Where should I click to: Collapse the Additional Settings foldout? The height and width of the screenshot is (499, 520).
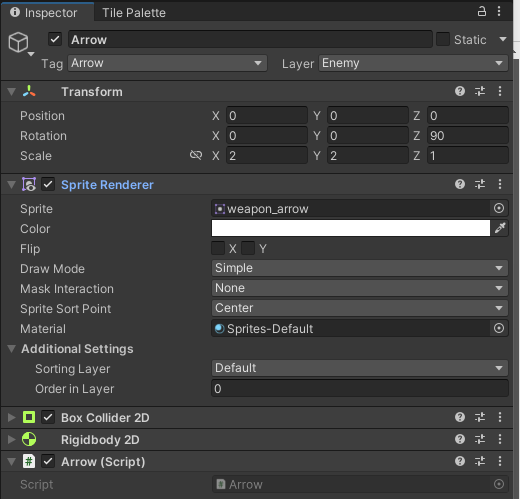pyautogui.click(x=12, y=349)
